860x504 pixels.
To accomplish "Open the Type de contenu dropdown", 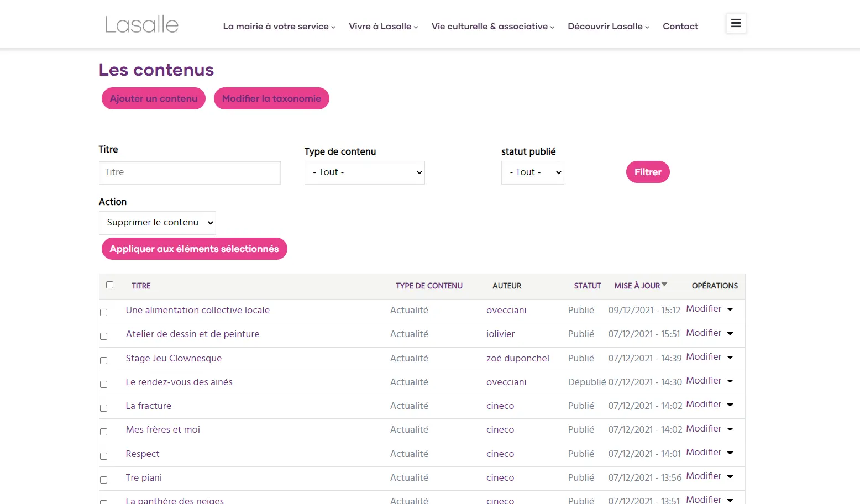I will (x=365, y=172).
